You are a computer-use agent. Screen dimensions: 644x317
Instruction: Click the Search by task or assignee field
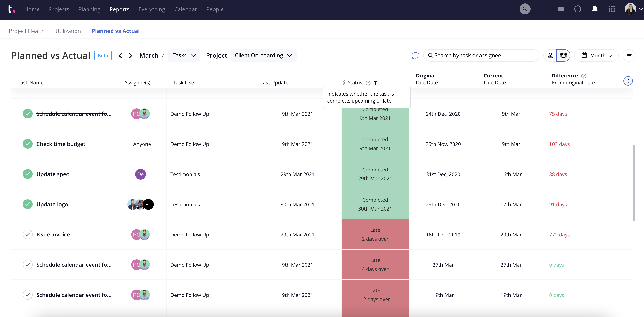pos(481,56)
